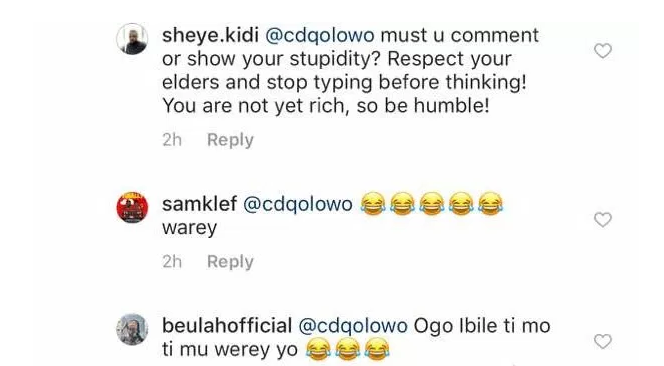Open samklef's red profile avatar
This screenshot has height=366, width=664.
[132, 208]
